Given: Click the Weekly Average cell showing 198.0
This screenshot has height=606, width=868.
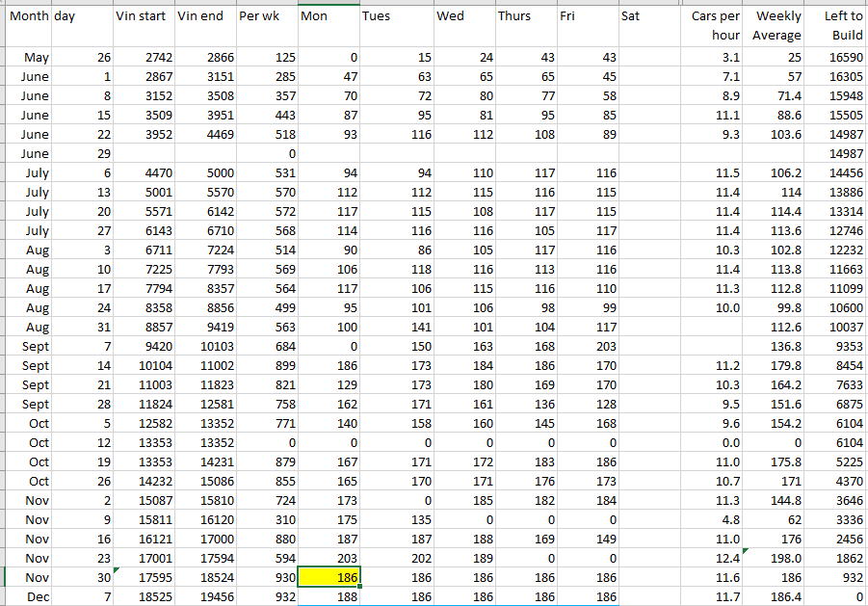Looking at the screenshot, I should click(x=777, y=558).
